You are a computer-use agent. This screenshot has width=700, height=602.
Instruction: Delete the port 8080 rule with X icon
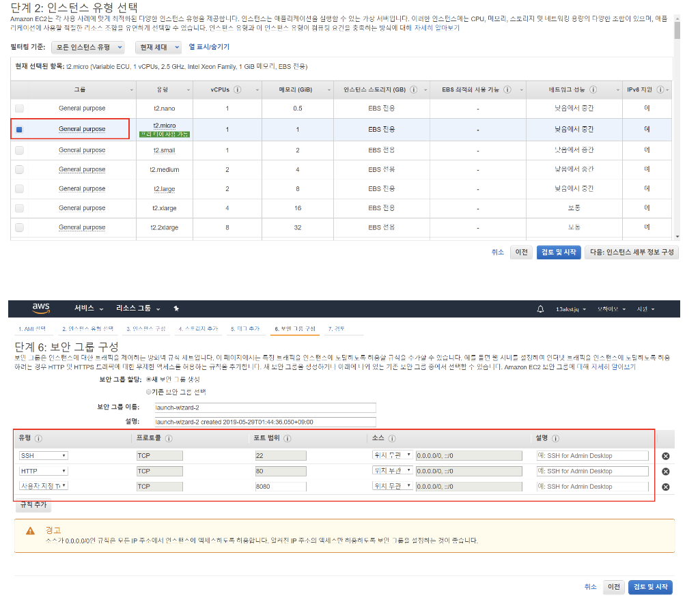(x=666, y=487)
